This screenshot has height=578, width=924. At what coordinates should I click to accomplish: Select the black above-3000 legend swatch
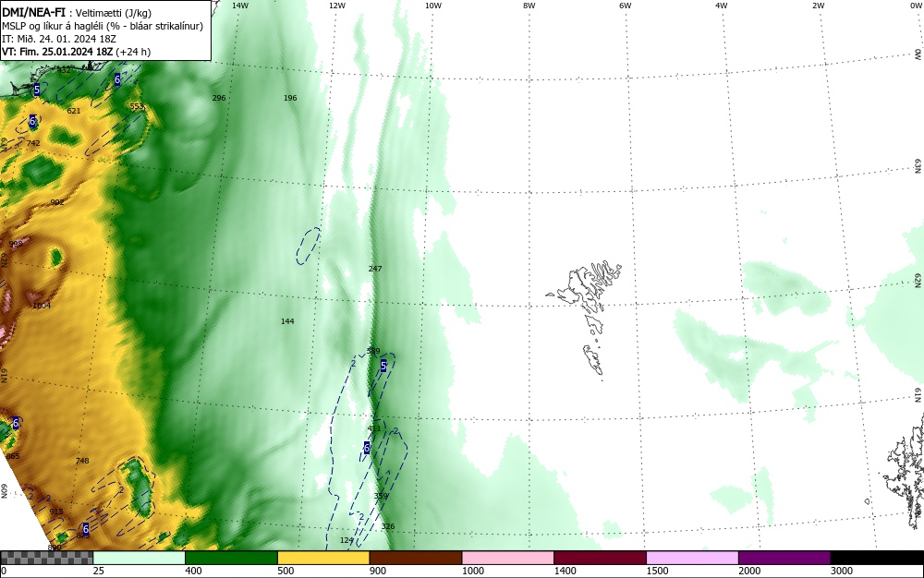[x=877, y=558]
